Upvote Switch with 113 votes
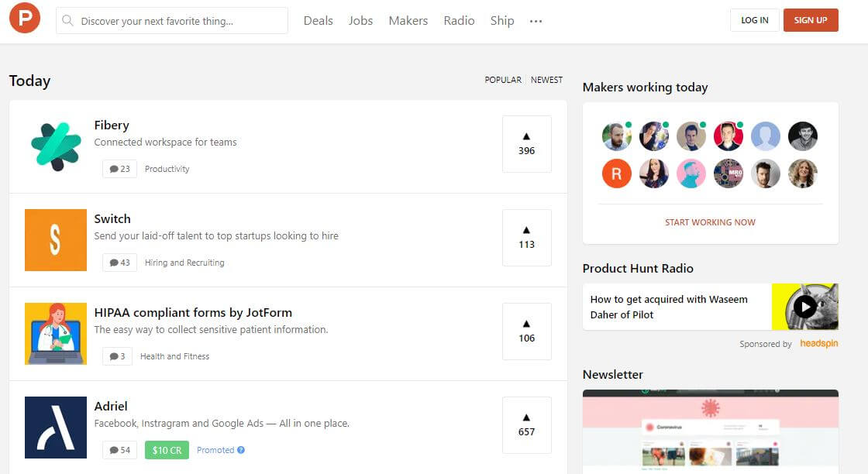The image size is (868, 474). coord(527,238)
